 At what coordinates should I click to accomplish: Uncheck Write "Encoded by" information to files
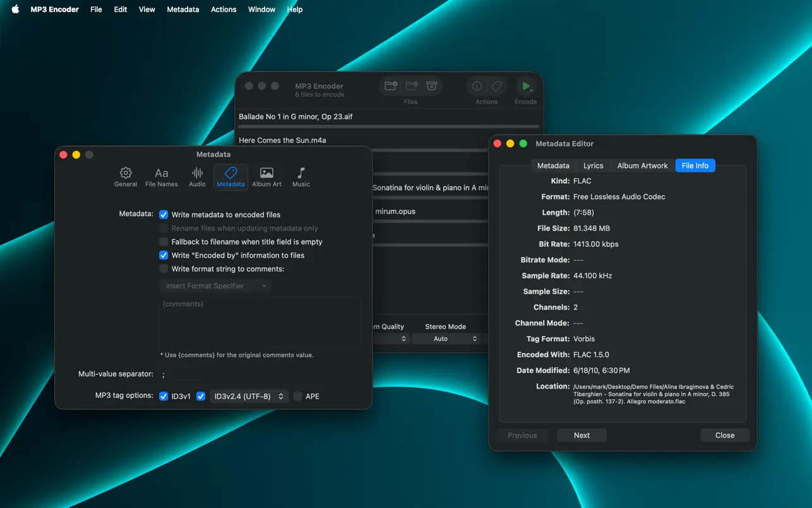(164, 255)
